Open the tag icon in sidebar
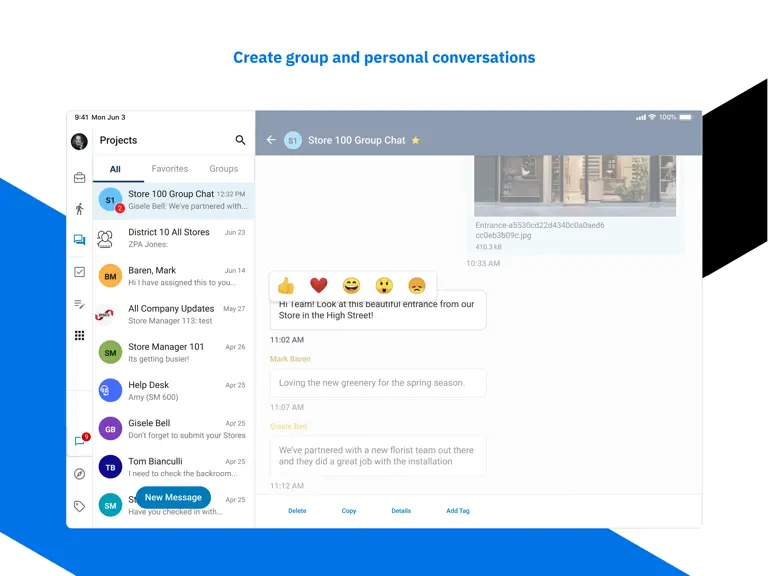This screenshot has width=768, height=576. (79, 506)
